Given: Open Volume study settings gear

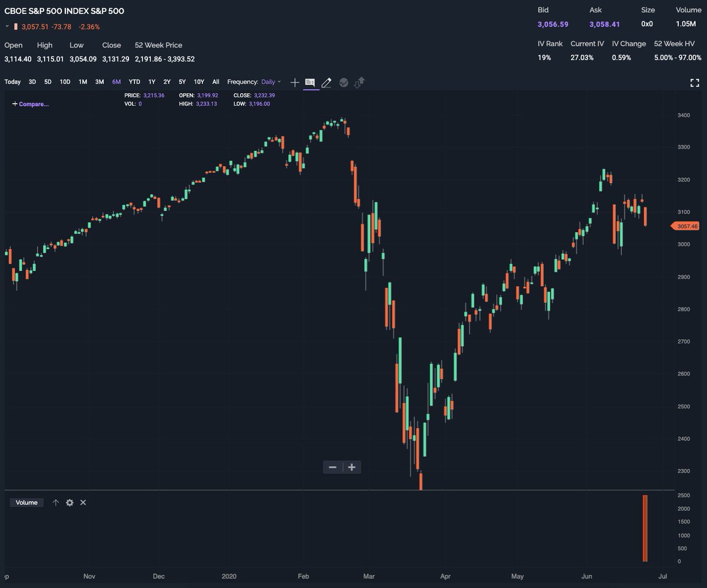Looking at the screenshot, I should coord(70,503).
